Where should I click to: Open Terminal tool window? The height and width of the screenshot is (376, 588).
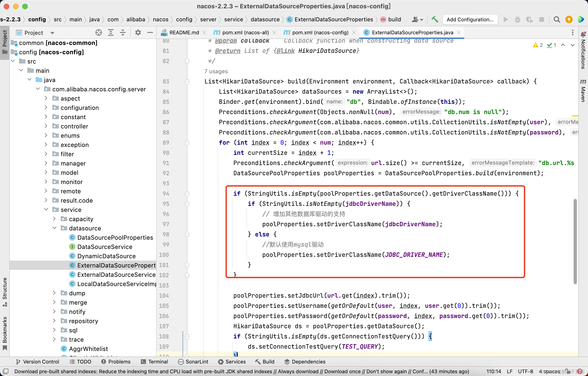click(x=154, y=362)
